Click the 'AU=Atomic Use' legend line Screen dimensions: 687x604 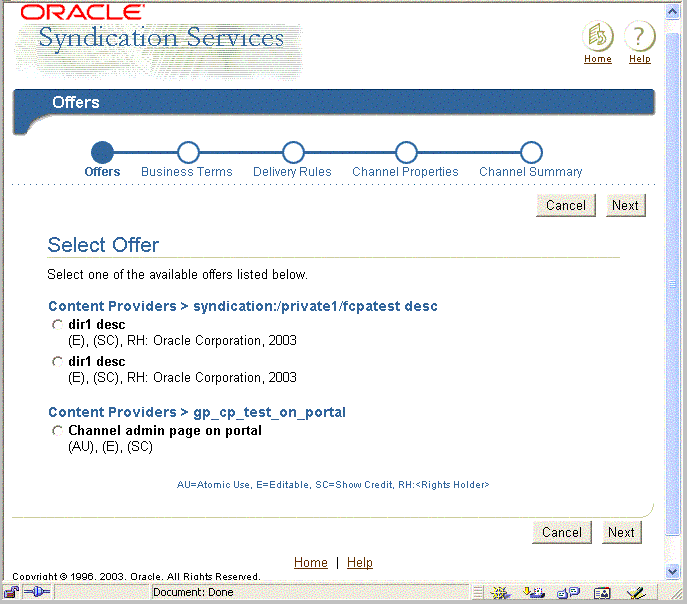[333, 485]
